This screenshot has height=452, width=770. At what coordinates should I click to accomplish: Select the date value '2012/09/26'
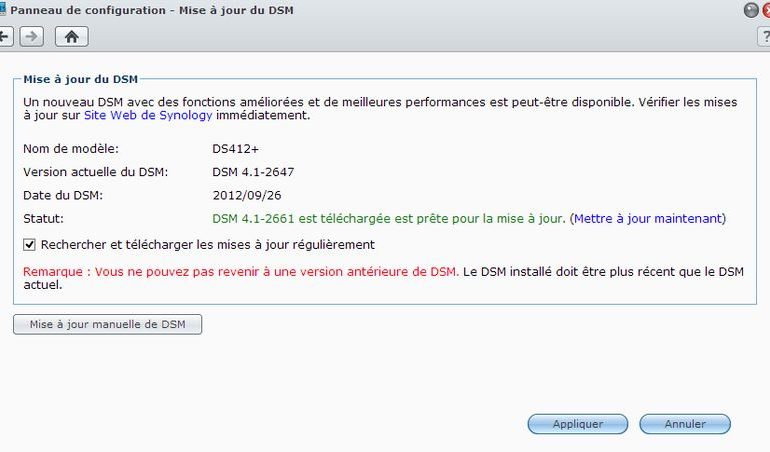point(247,196)
